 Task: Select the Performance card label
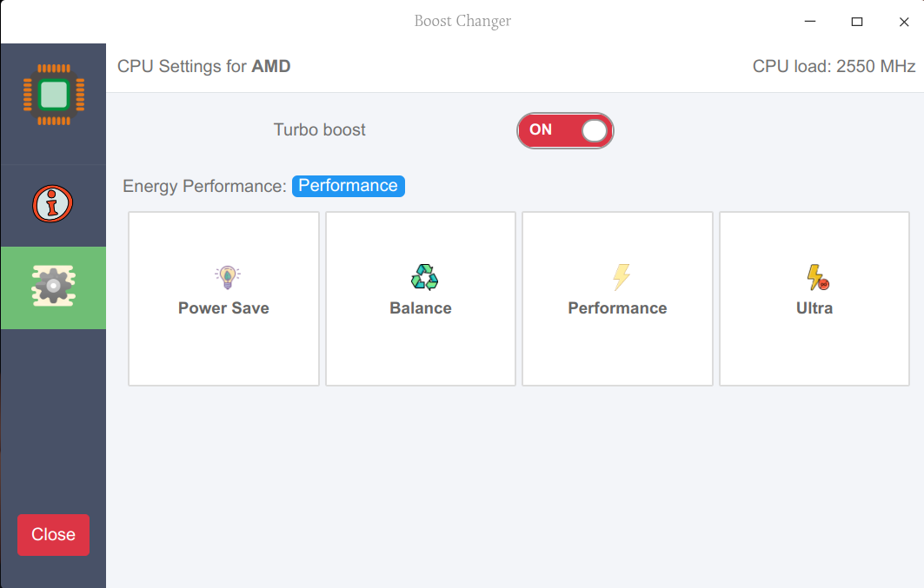pos(617,308)
